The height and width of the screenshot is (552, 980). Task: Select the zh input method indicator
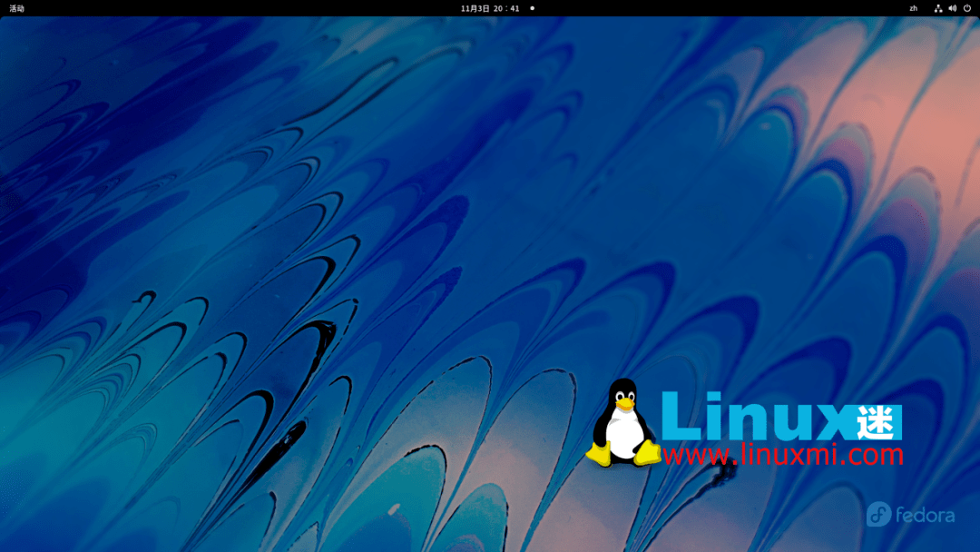[x=914, y=8]
